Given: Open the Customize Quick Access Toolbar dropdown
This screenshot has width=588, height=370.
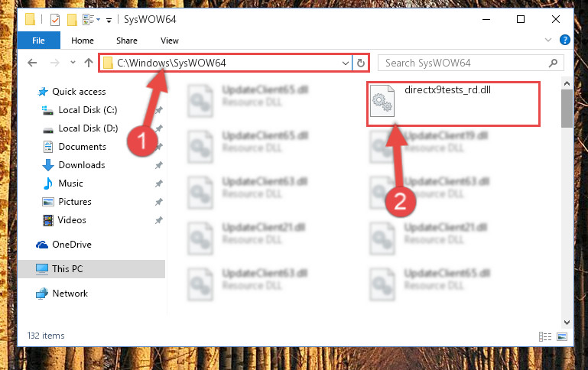Looking at the screenshot, I should [x=109, y=20].
